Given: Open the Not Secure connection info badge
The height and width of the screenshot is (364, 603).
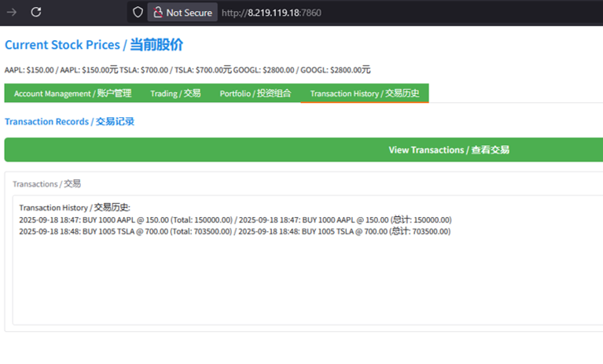Looking at the screenshot, I should coord(182,13).
